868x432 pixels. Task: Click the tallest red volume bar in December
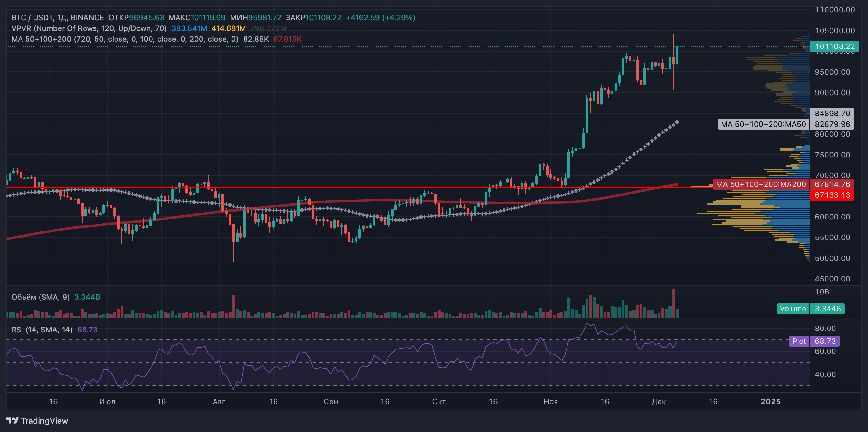[673, 303]
